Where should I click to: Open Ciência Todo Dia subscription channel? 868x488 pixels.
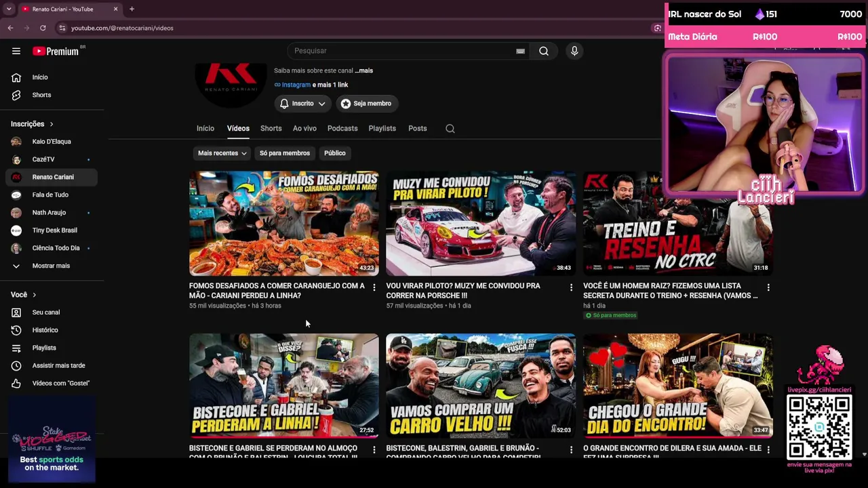point(52,248)
